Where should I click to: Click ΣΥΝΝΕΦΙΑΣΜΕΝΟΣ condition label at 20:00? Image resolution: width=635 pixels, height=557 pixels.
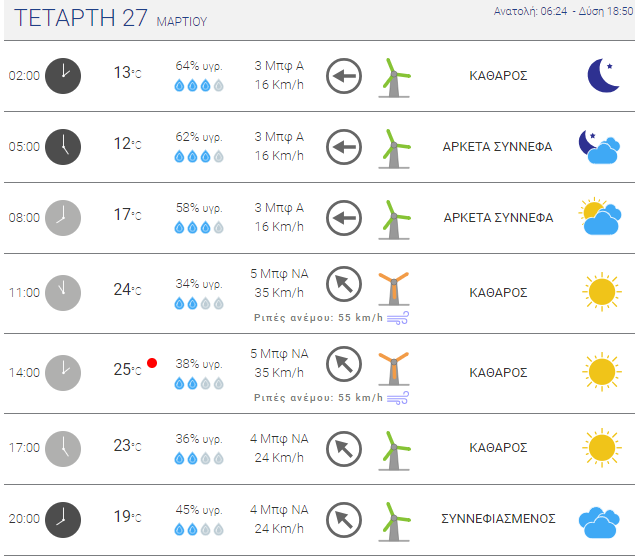497,519
